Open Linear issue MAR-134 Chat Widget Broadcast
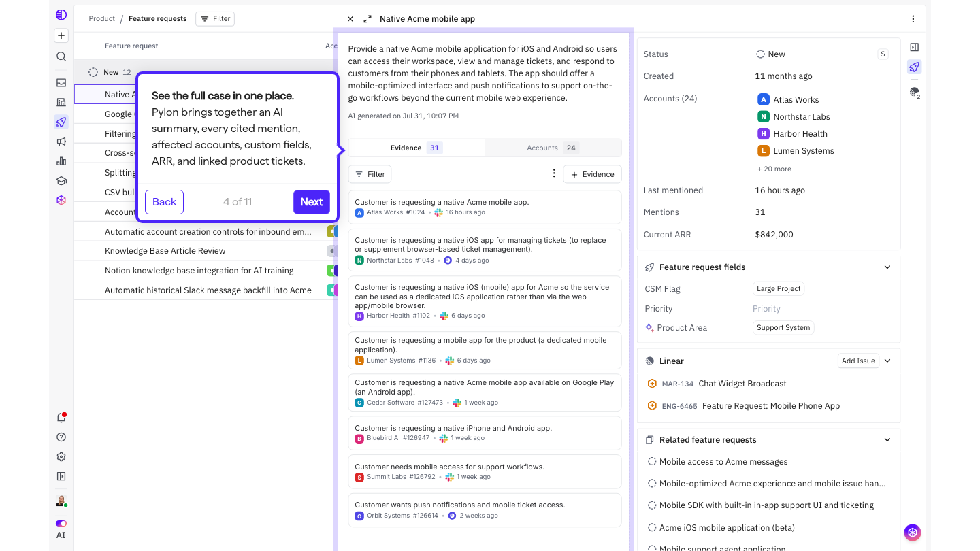 (x=717, y=384)
